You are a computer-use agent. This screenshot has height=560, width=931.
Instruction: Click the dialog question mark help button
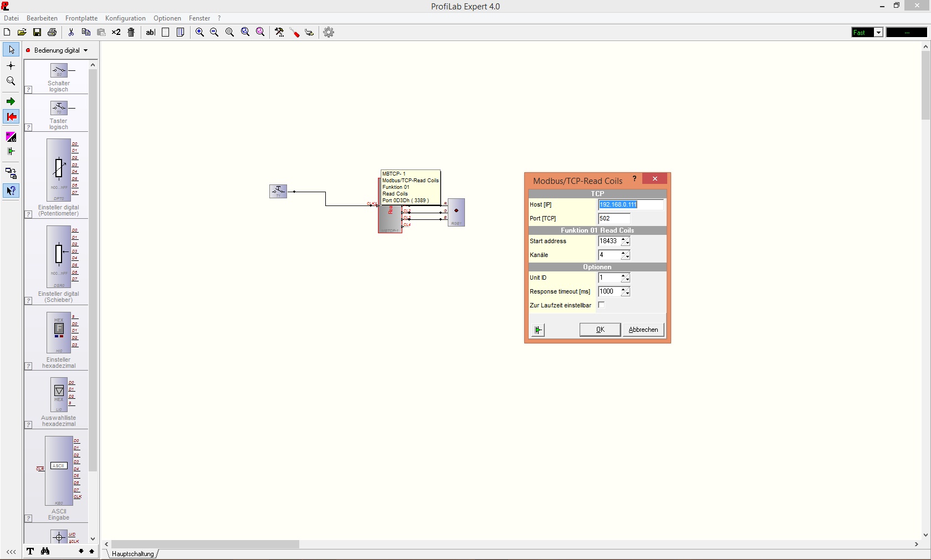click(635, 178)
